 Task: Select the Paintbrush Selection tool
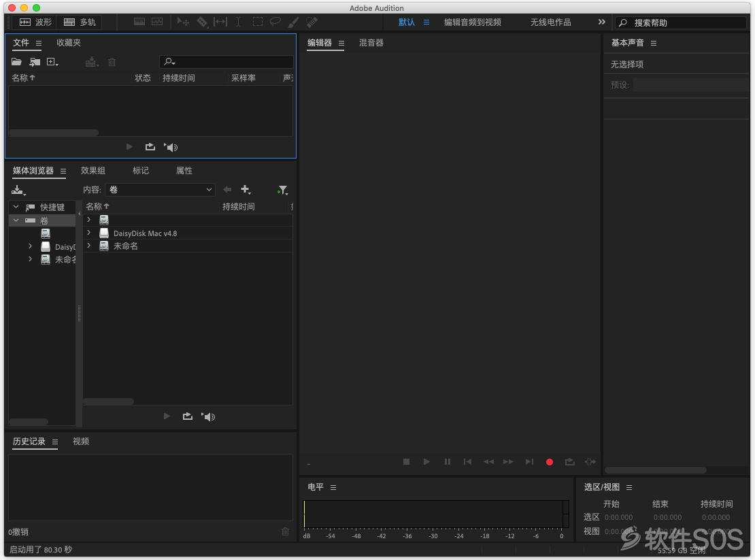(293, 22)
